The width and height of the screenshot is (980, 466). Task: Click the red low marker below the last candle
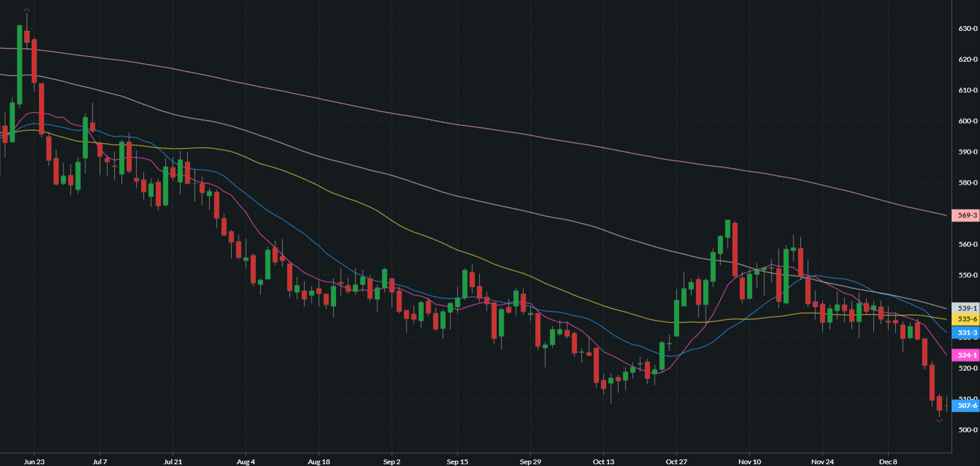coord(939,420)
